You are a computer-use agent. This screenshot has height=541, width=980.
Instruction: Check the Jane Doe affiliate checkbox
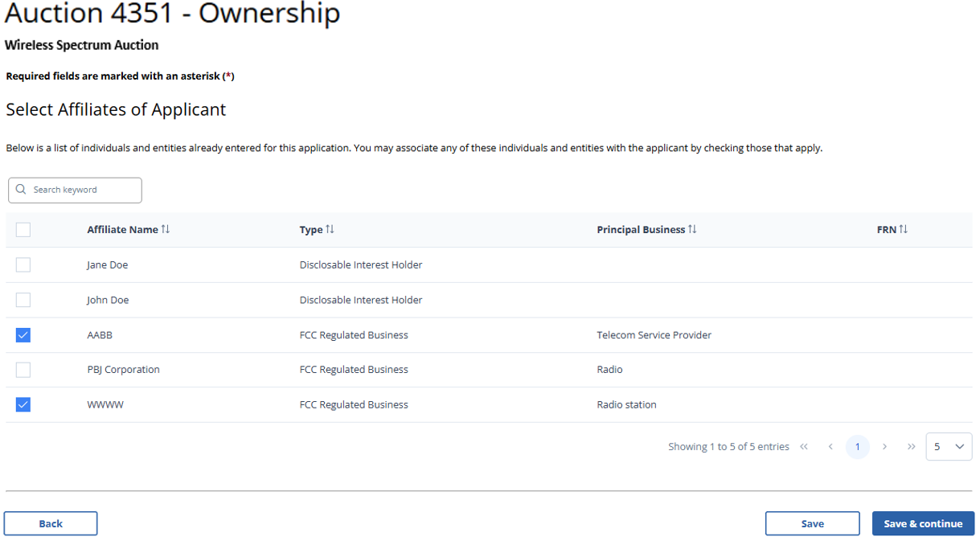23,265
